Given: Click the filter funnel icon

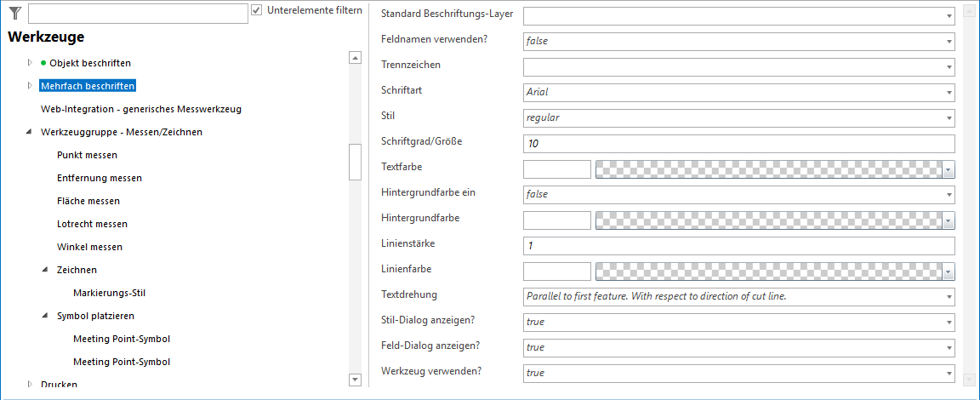Looking at the screenshot, I should click(14, 13).
